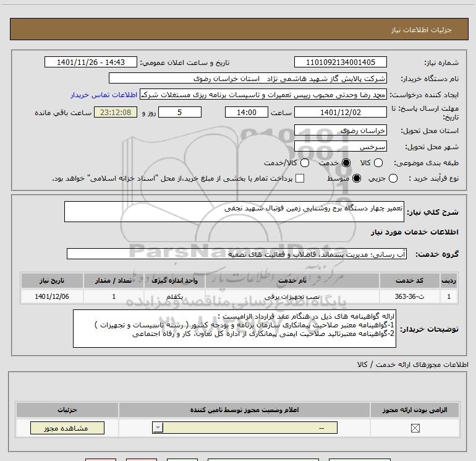Click the جزئیات column header
The height and width of the screenshot is (461, 476).
(x=67, y=410)
